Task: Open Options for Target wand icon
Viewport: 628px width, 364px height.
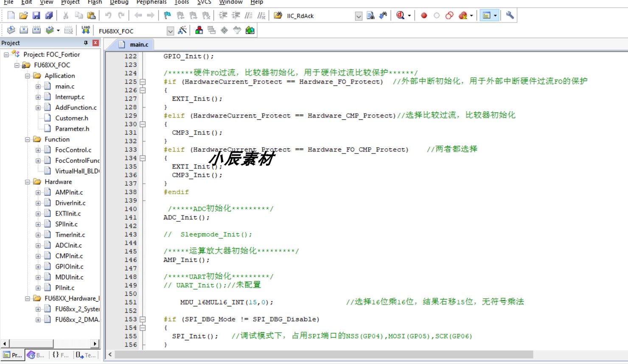Action: [182, 30]
